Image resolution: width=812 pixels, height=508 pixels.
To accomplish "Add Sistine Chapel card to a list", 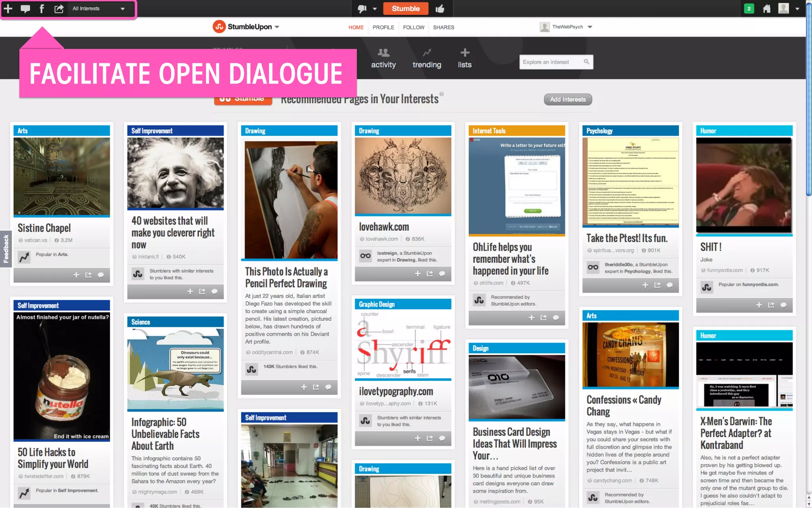I will (x=76, y=275).
